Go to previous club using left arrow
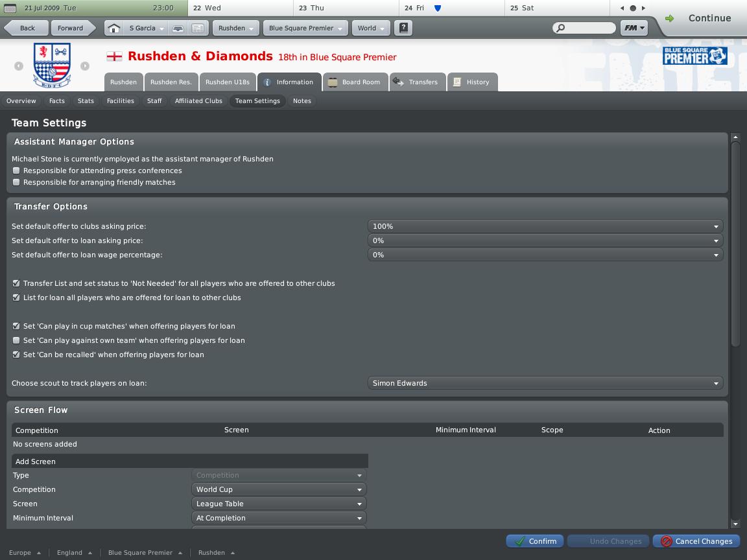Viewport: 747px width, 560px height. 19,66
